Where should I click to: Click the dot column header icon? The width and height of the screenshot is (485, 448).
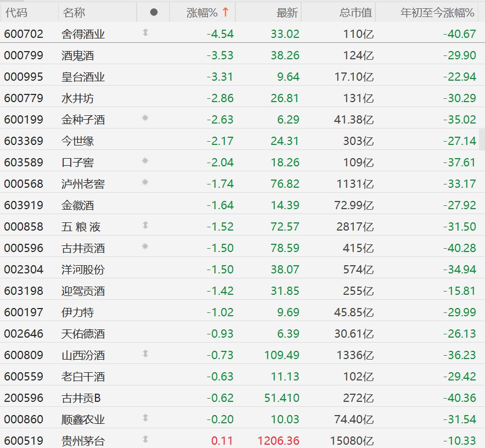pos(154,12)
